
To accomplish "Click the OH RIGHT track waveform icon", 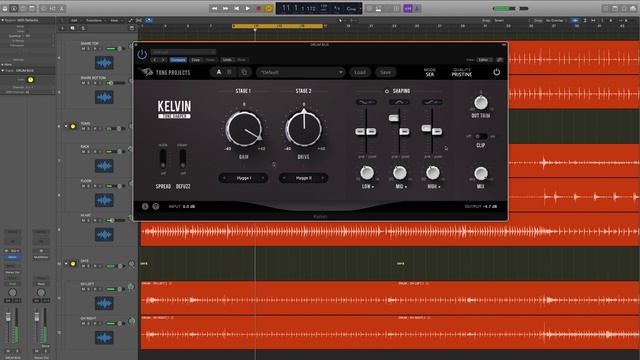I will point(104,338).
